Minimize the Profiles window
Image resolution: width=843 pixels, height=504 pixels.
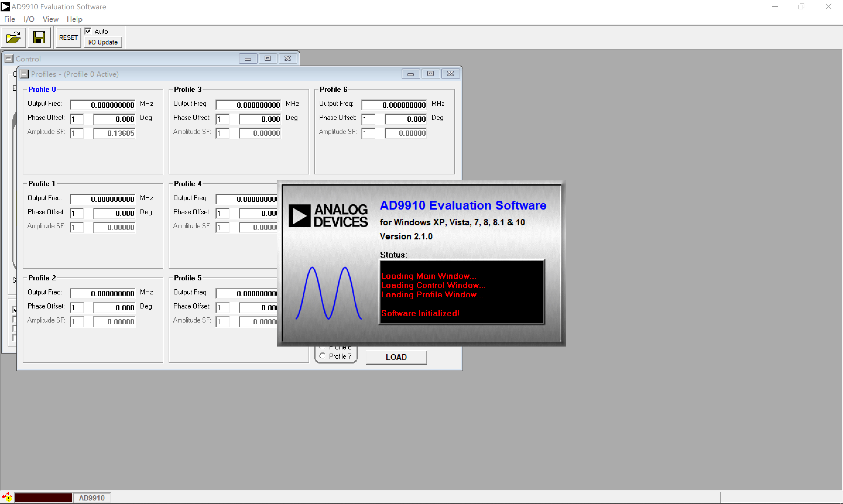[x=411, y=74]
